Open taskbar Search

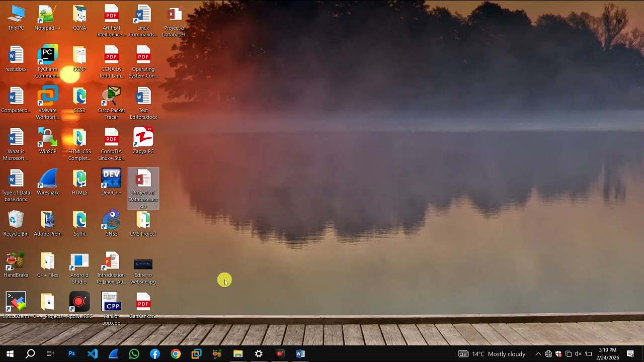click(30, 354)
